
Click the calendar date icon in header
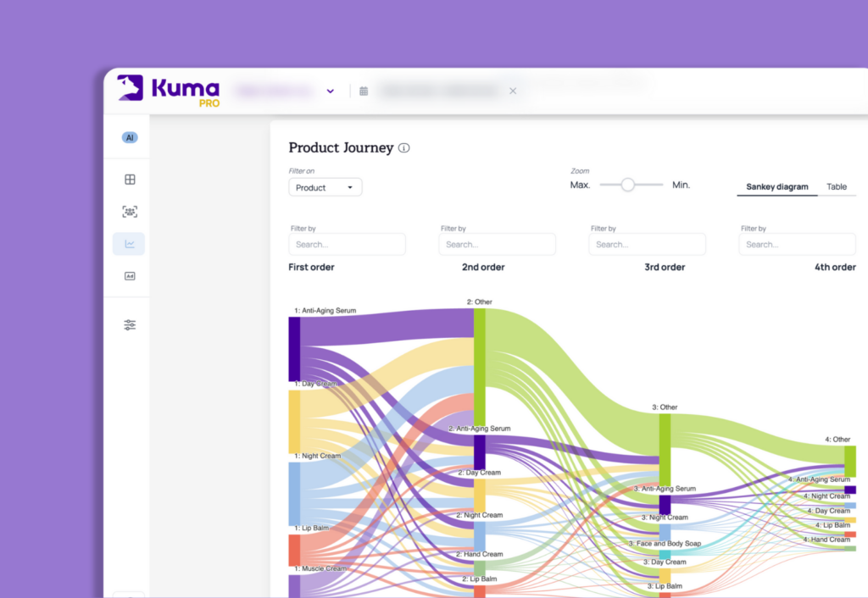(364, 91)
